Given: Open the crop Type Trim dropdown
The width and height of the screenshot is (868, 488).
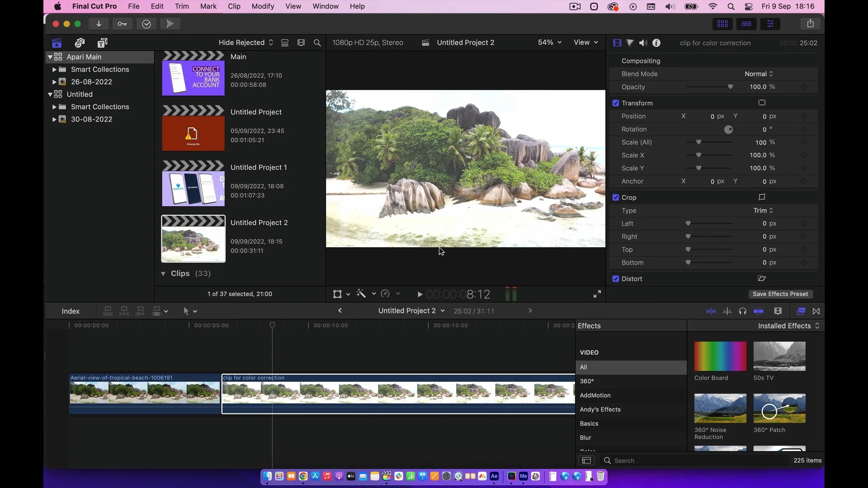Looking at the screenshot, I should [x=764, y=211].
